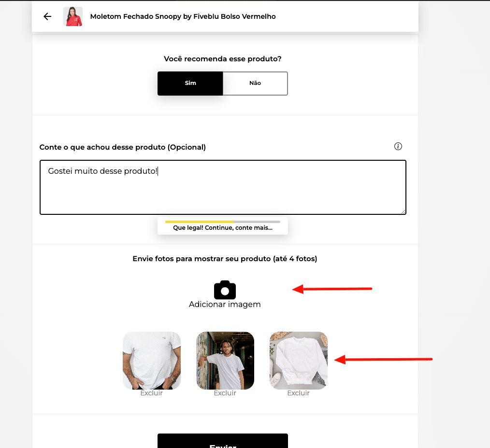Open the white sweatshirt flat-lay photo
Viewport: 490px width, 448px height.
[x=299, y=361]
